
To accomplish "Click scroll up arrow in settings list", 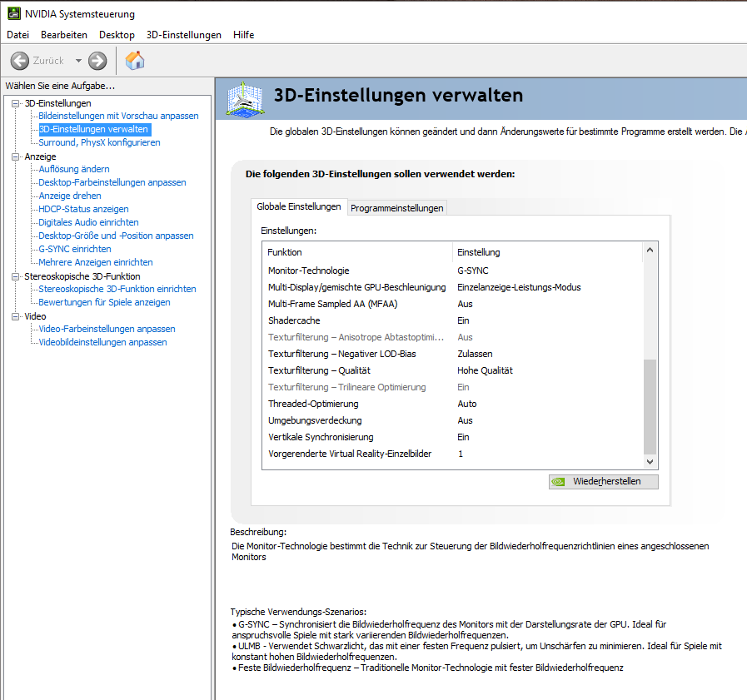I will [x=650, y=250].
